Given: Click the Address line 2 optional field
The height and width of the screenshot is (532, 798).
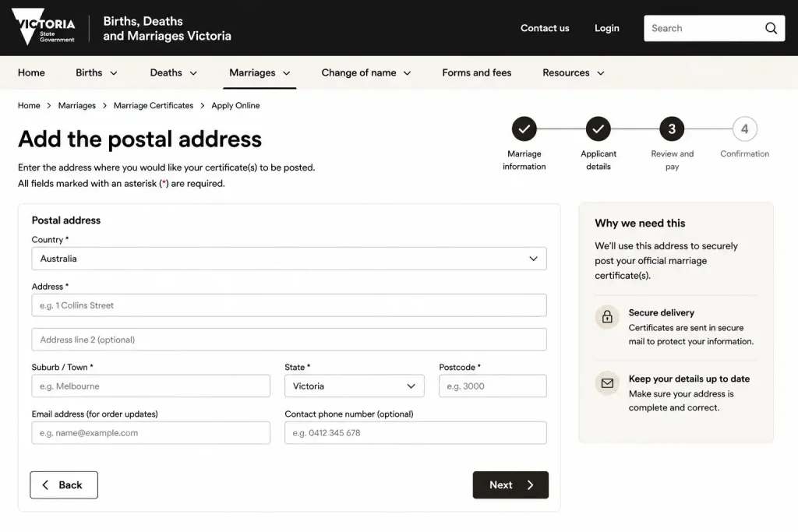Looking at the screenshot, I should (289, 340).
